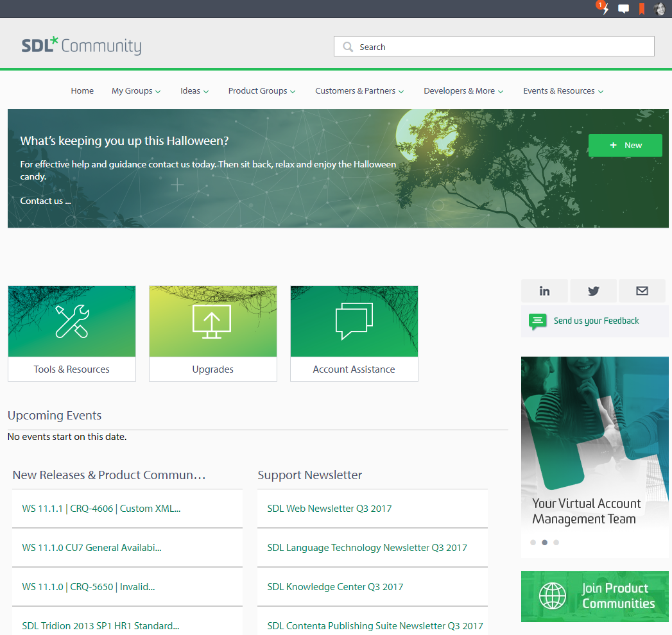Click the green feedback speech icon
672x635 pixels.
tap(537, 321)
